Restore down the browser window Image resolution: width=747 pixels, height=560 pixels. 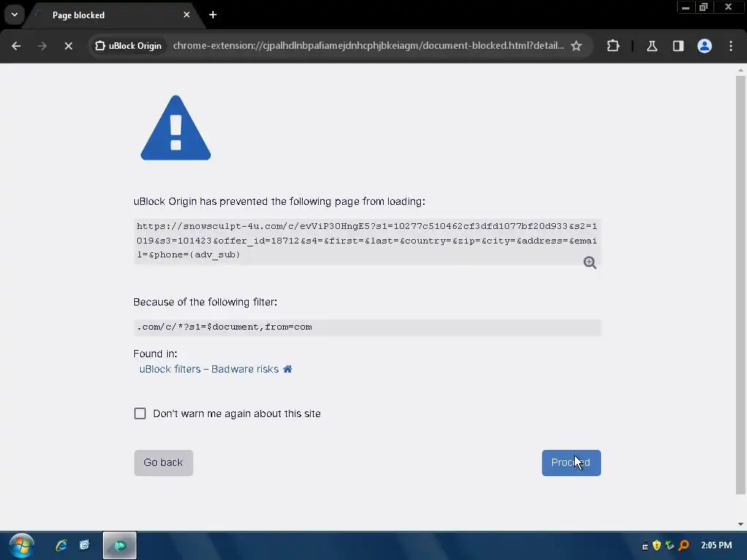pyautogui.click(x=704, y=7)
